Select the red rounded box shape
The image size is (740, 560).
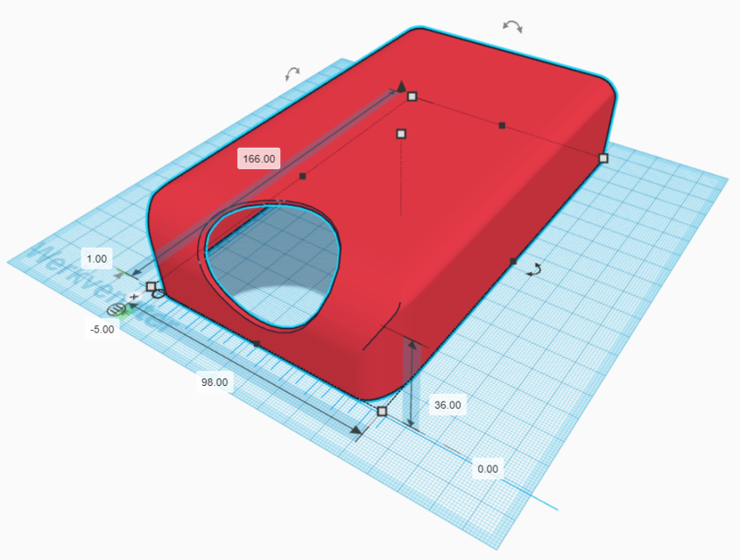click(x=455, y=201)
